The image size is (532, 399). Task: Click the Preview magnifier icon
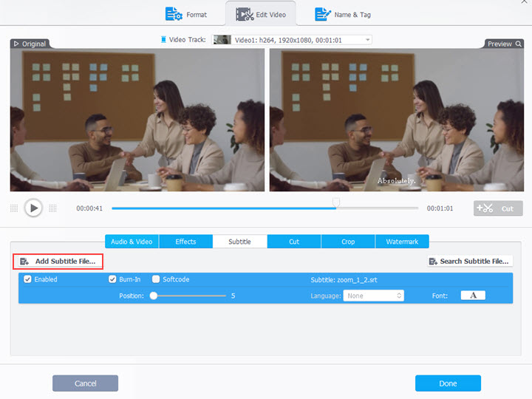519,44
